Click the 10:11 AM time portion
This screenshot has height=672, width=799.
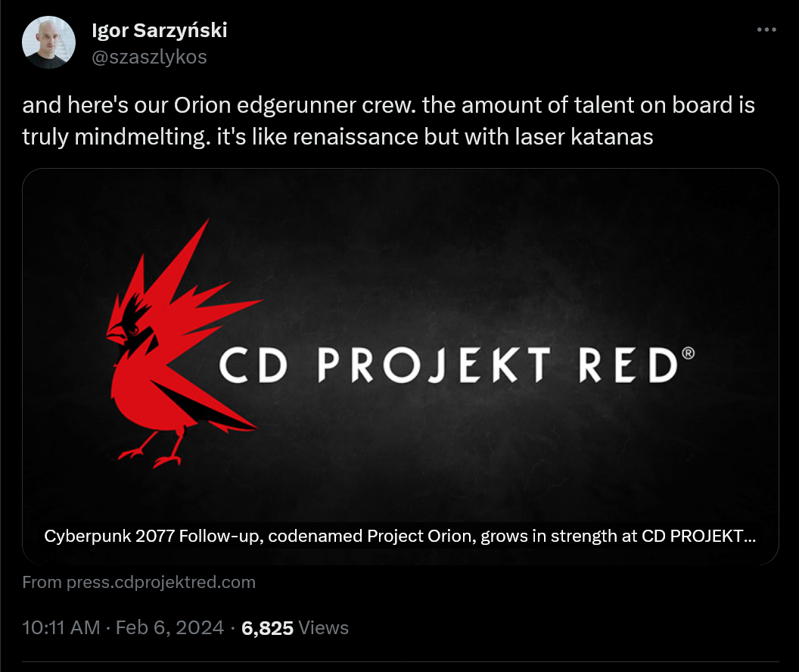pos(60,627)
